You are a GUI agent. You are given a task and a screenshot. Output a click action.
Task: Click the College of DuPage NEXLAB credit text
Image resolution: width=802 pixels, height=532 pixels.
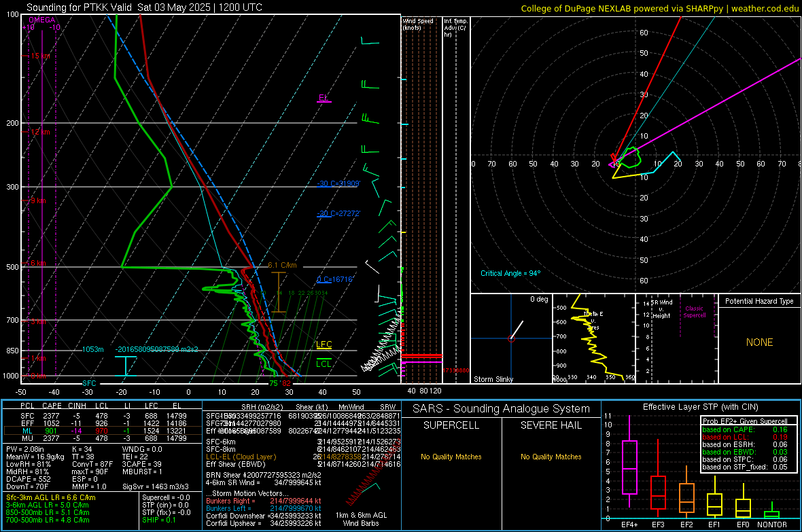click(660, 9)
